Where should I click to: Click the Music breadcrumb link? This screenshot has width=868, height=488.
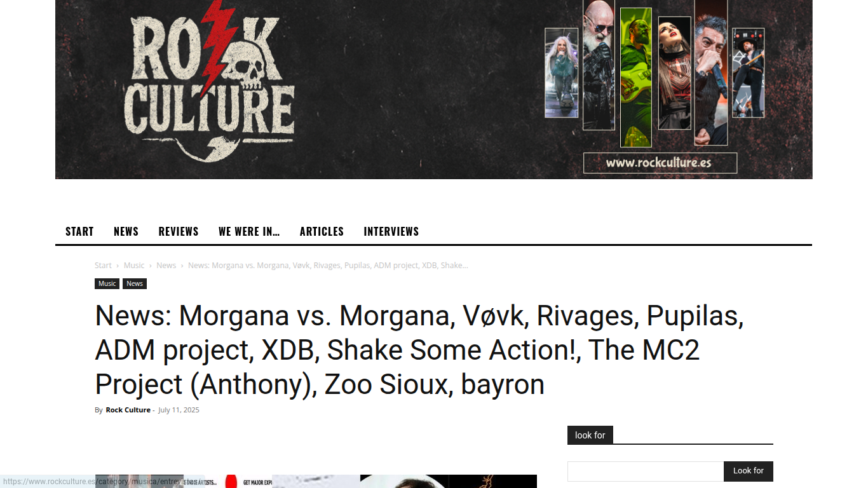134,266
